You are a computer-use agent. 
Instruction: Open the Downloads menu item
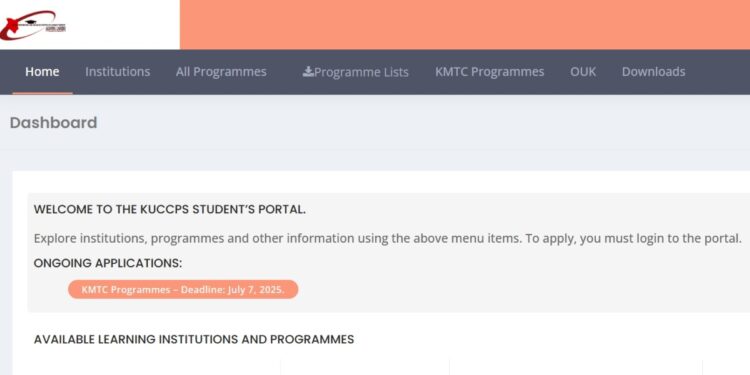pyautogui.click(x=653, y=72)
